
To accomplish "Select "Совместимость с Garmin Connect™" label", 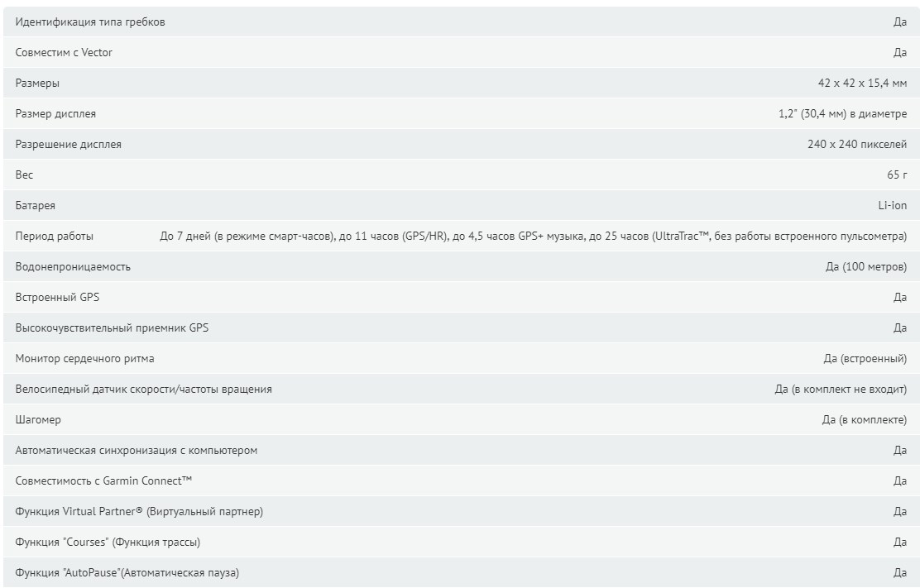I will [103, 480].
